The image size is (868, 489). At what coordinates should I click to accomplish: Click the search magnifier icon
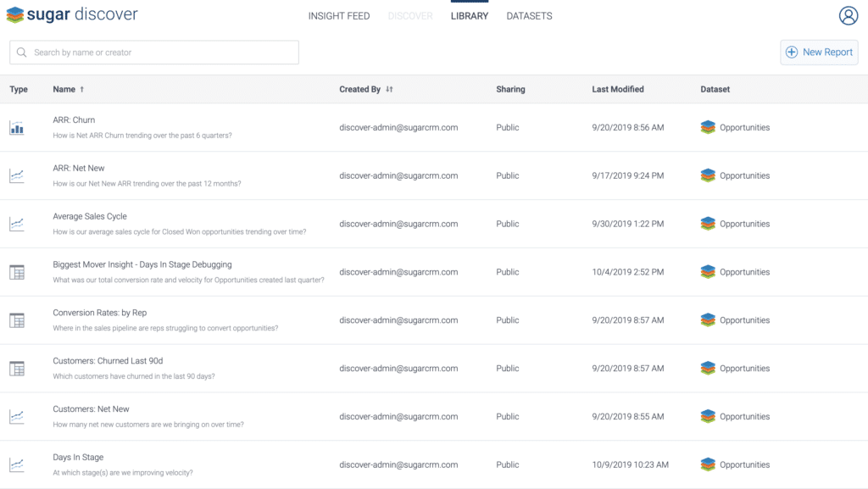21,53
